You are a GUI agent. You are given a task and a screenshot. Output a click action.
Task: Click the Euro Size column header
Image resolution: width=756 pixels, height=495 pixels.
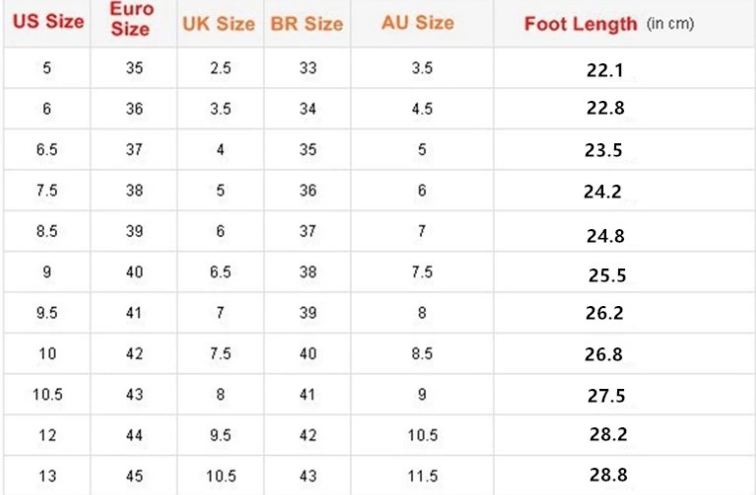point(134,22)
